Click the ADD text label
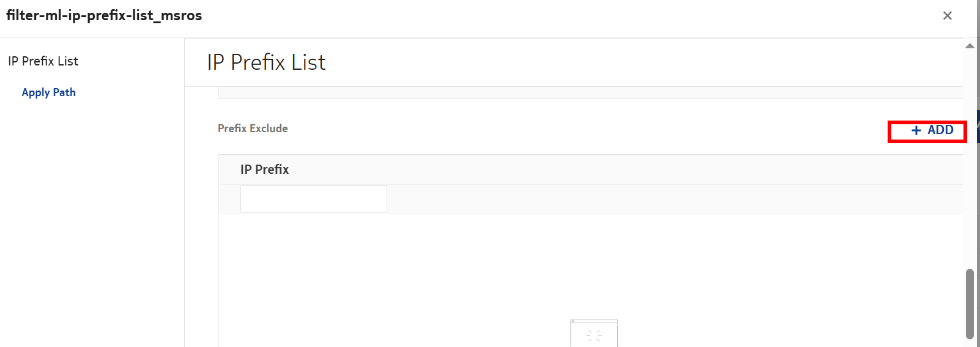980x347 pixels. [940, 130]
